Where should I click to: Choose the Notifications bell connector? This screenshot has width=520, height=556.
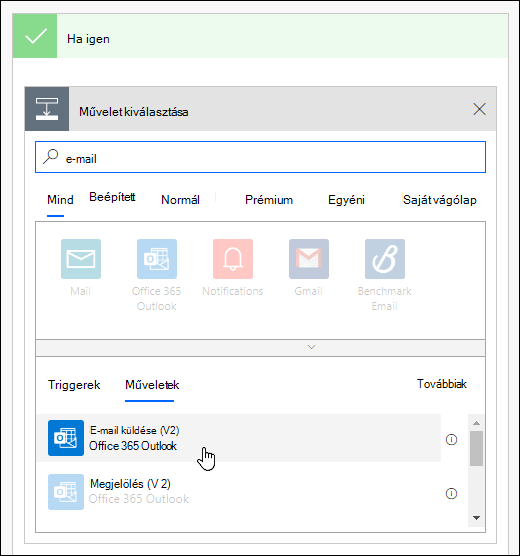(x=233, y=259)
